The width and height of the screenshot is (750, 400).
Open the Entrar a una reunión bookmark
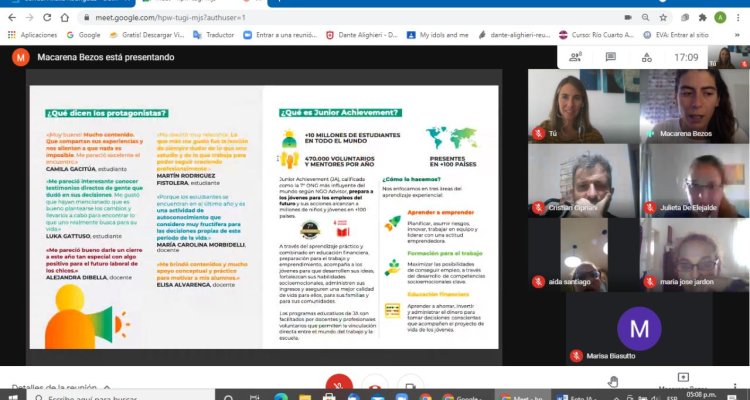280,35
